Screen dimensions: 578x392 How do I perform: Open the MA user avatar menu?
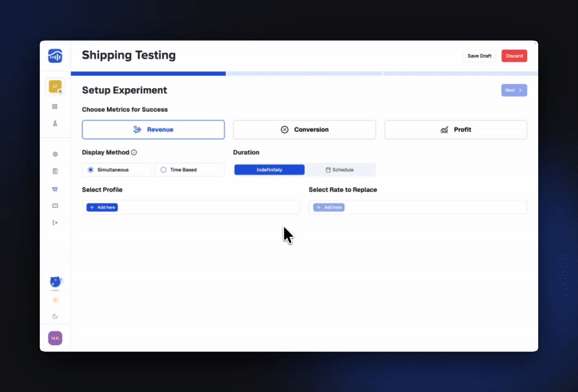[x=55, y=338]
